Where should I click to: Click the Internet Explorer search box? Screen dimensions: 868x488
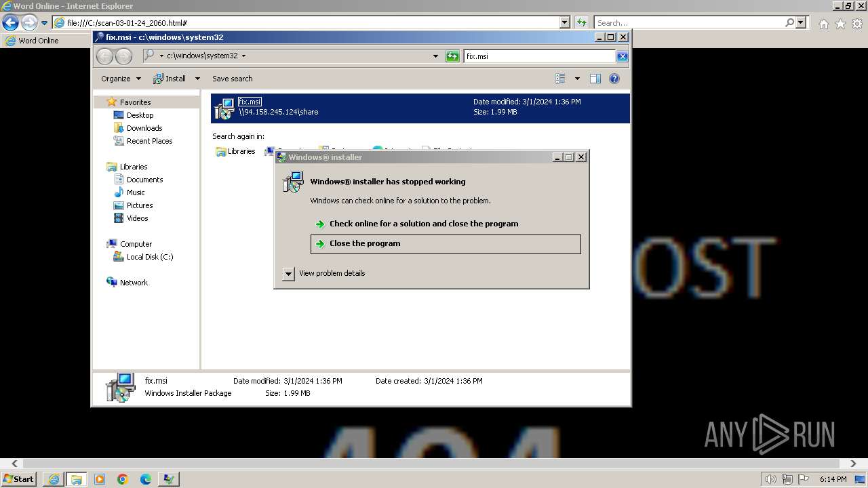coord(688,22)
